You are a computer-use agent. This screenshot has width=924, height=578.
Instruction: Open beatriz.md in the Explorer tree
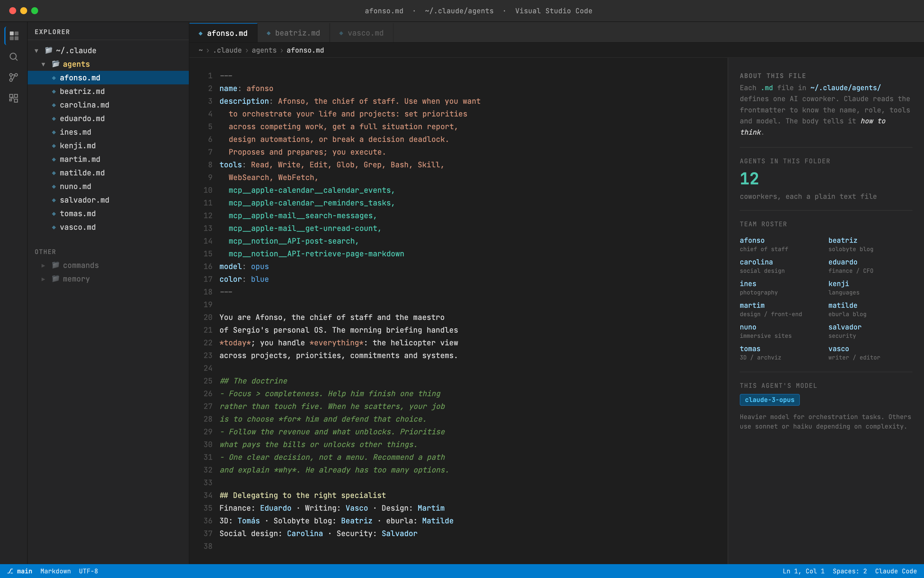point(108,91)
